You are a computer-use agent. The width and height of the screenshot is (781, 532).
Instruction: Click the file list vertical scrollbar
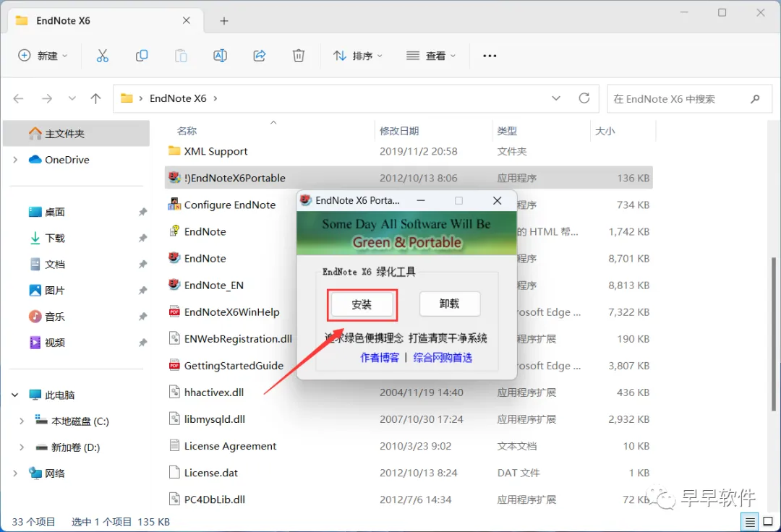click(x=774, y=333)
